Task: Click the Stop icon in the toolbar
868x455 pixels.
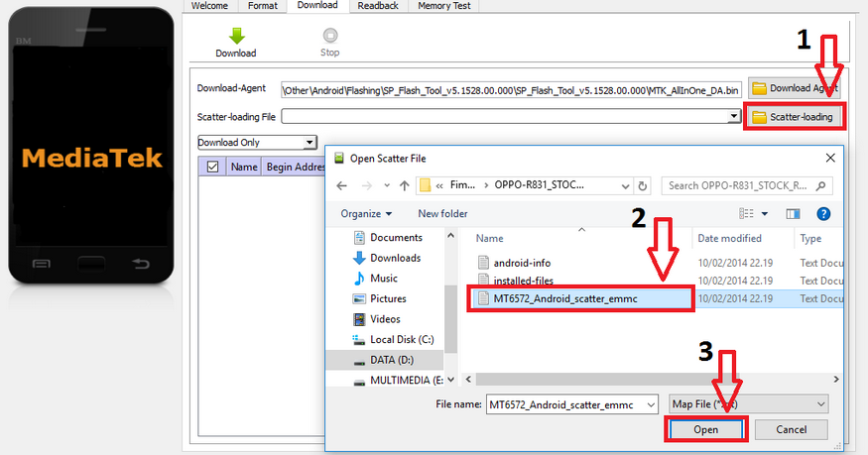Action: click(x=330, y=36)
